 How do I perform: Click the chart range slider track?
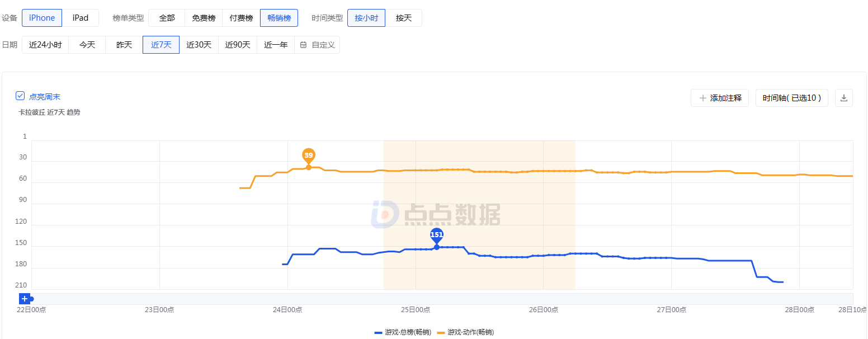[442, 299]
